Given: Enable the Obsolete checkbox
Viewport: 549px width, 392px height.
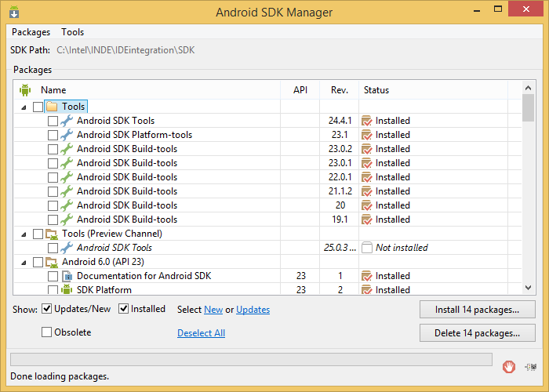Looking at the screenshot, I should pyautogui.click(x=47, y=332).
